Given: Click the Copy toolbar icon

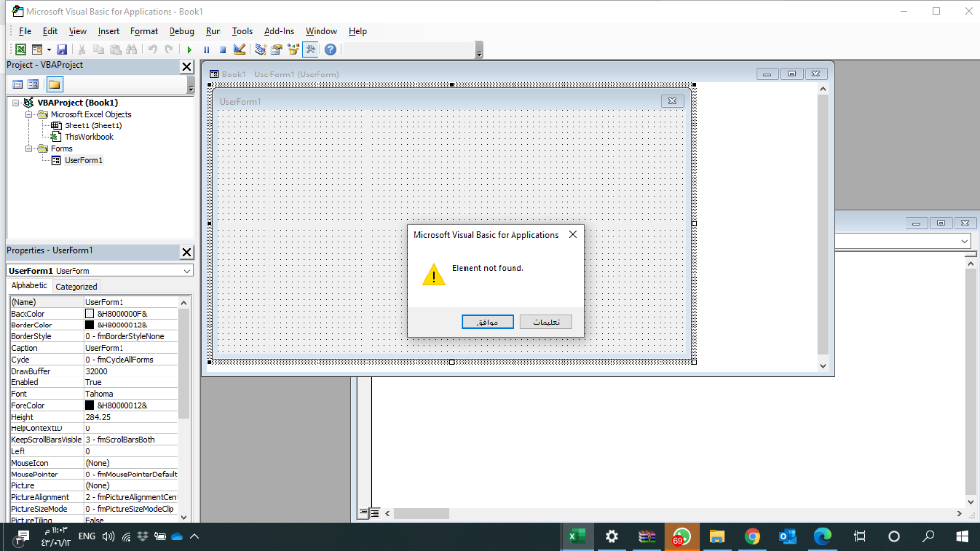Looking at the screenshot, I should 98,49.
